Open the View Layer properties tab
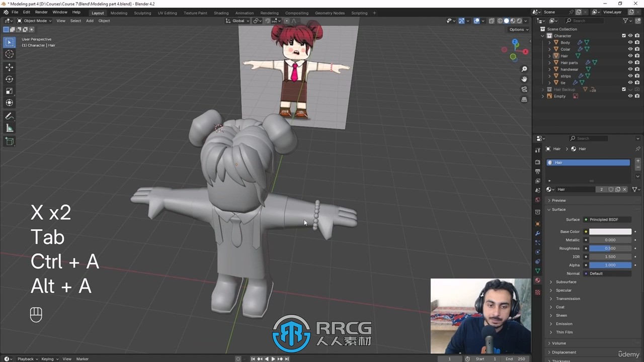 (537, 181)
